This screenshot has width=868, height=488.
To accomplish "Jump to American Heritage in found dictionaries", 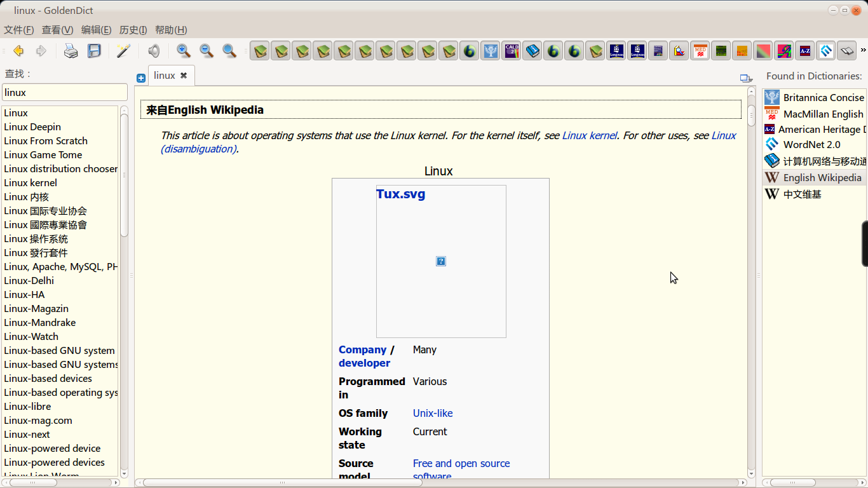I will [815, 129].
